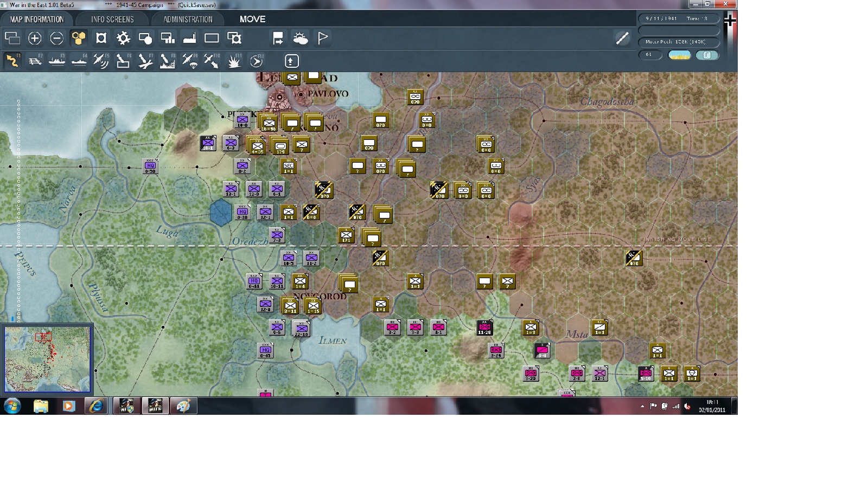Screen dimensions: 868x488
Task: Click the screen with bar chart icon
Action: point(168,38)
